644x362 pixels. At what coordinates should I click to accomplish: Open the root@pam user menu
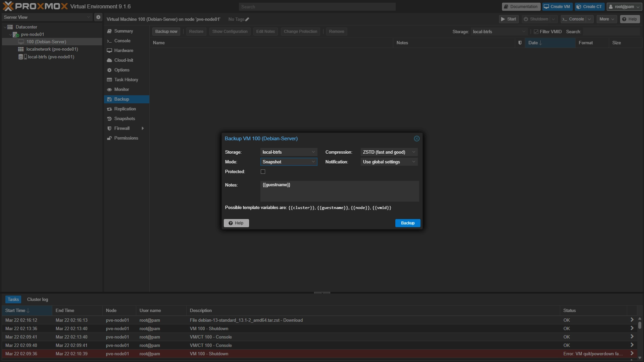tap(625, 7)
